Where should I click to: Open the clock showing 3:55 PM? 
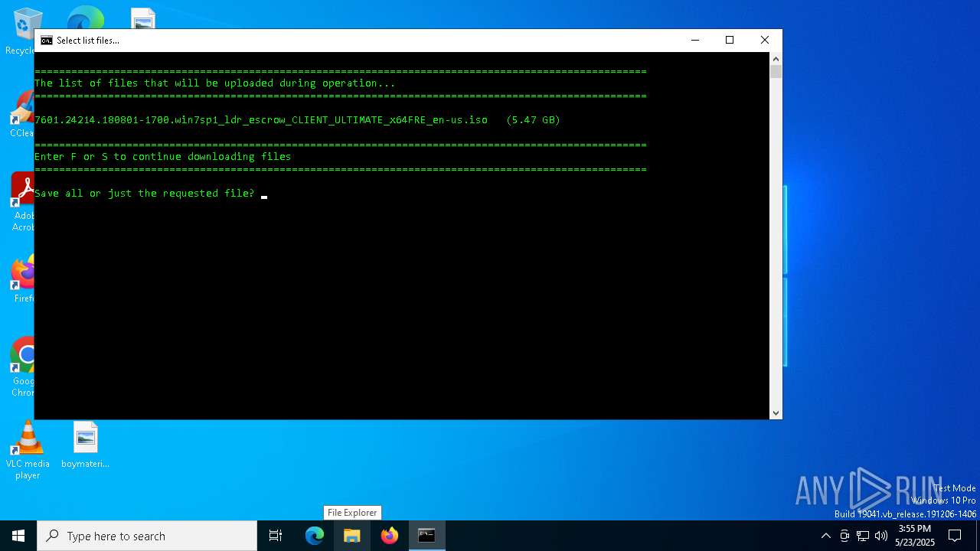[x=914, y=536]
